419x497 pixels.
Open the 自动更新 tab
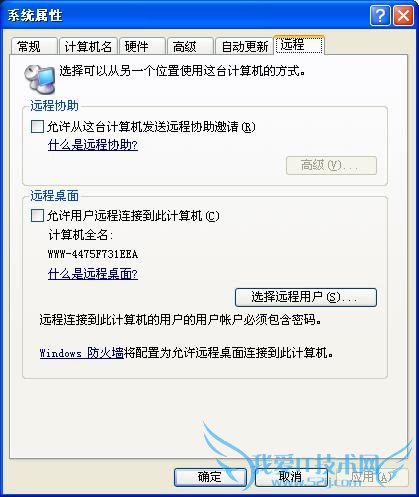(244, 46)
